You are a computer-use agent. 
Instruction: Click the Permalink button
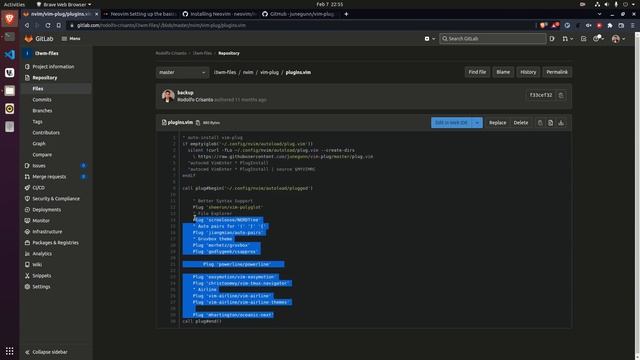(x=557, y=72)
